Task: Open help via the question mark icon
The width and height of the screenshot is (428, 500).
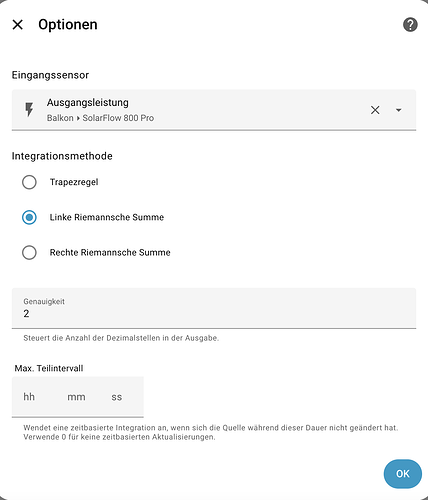Action: (x=410, y=25)
